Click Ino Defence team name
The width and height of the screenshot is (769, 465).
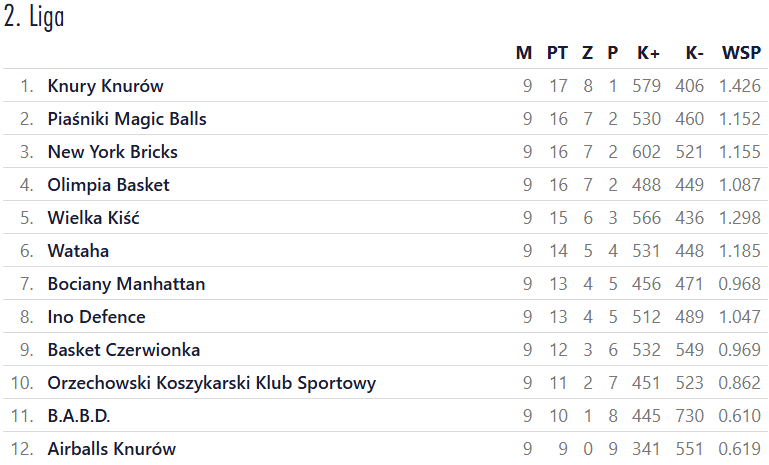point(96,317)
